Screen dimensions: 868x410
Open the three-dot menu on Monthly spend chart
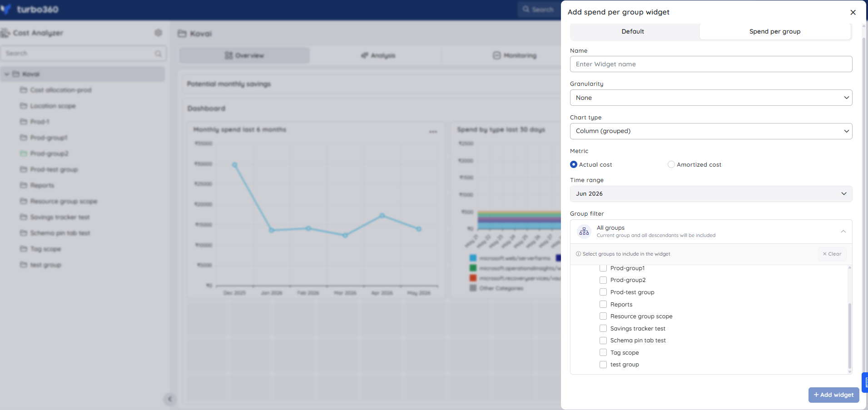pos(433,132)
